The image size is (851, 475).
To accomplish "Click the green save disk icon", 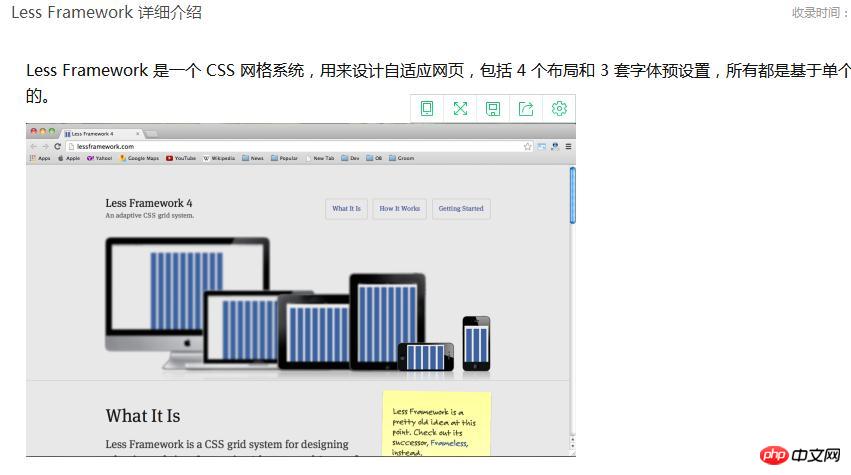I will [493, 109].
